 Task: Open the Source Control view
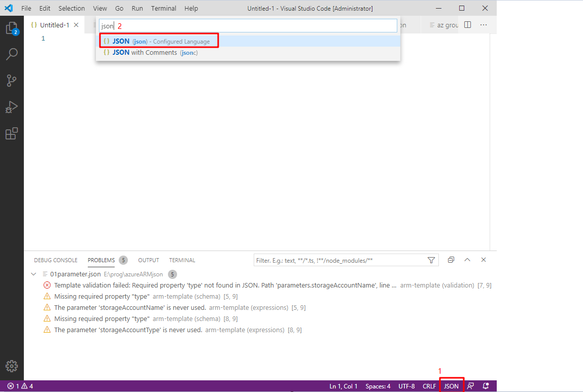point(12,81)
